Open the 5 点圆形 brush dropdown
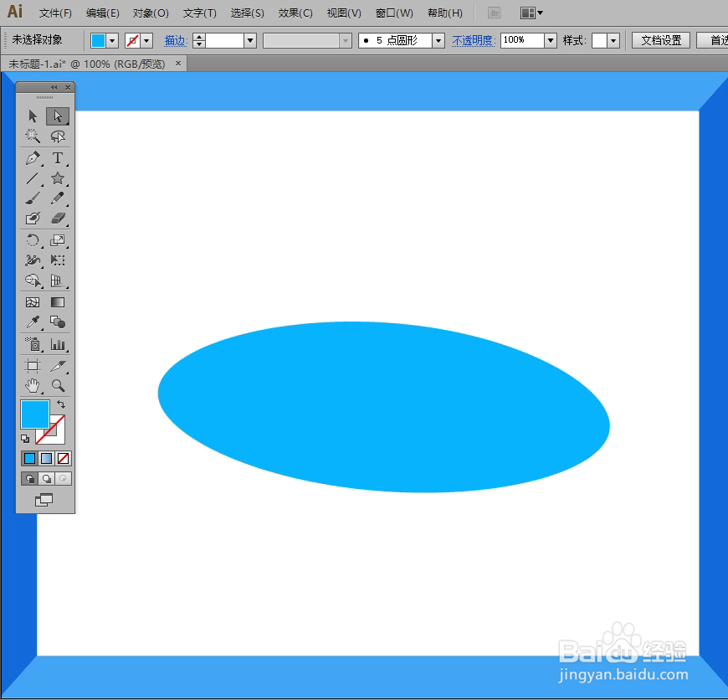This screenshot has width=728, height=700. [x=438, y=41]
